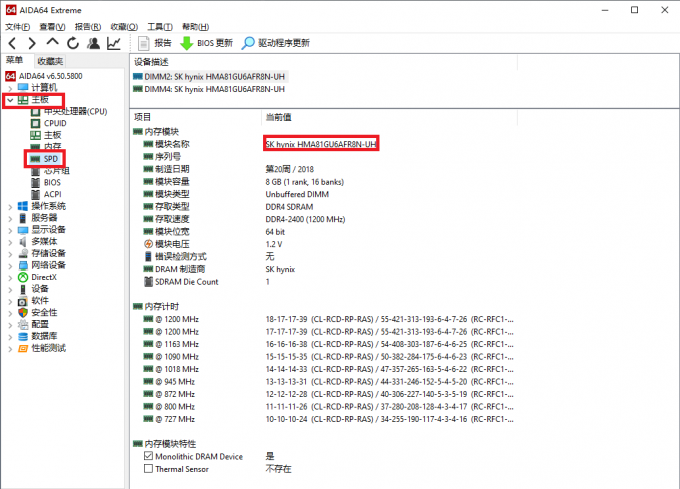Open the 收藏(O) menu
Viewport: 680px width, 489px height.
tap(124, 27)
